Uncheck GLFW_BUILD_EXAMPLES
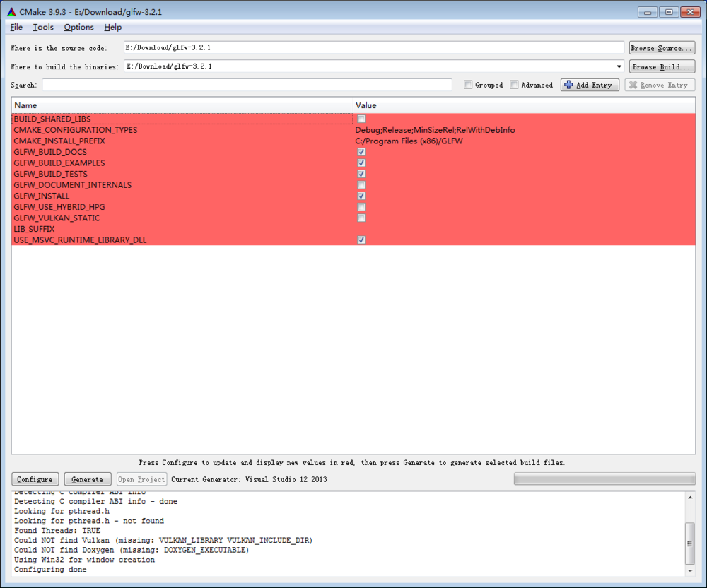The height and width of the screenshot is (588, 707). click(x=361, y=163)
